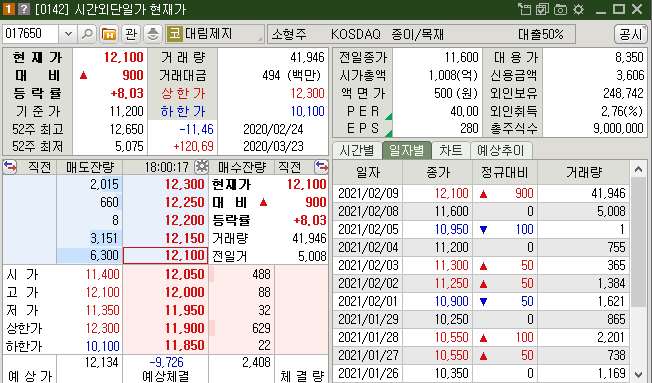The height and width of the screenshot is (383, 652).
Task: Switch to the 시간별 tab
Action: [357, 151]
